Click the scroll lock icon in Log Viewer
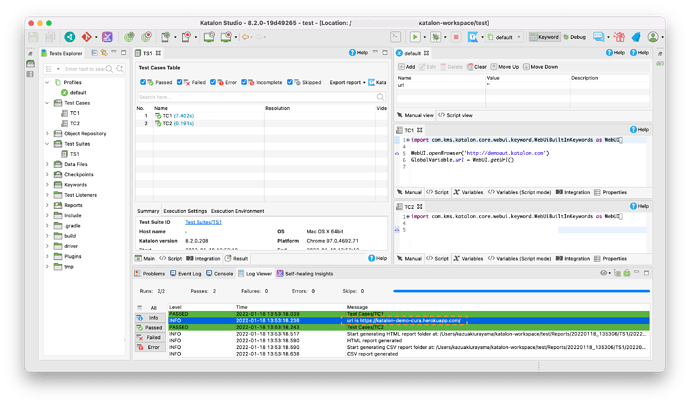The width and height of the screenshot is (690, 404). 627,273
